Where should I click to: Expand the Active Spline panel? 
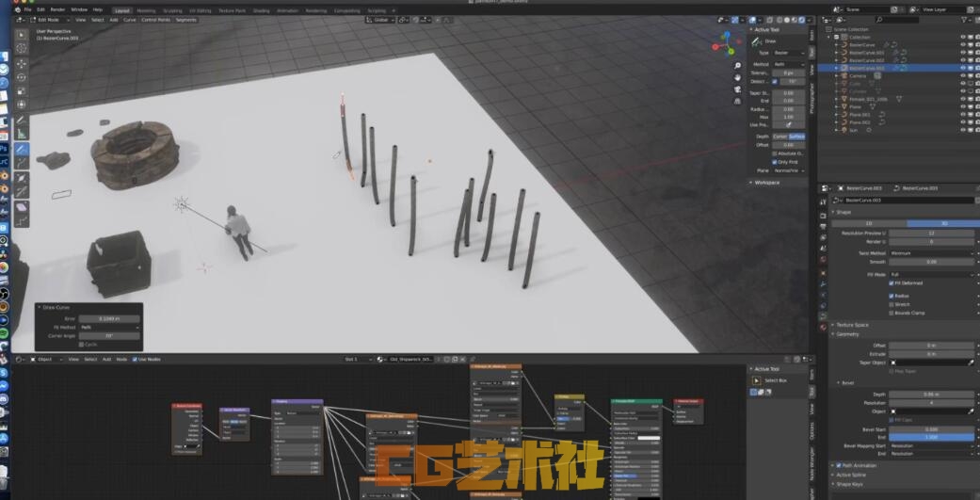point(851,475)
